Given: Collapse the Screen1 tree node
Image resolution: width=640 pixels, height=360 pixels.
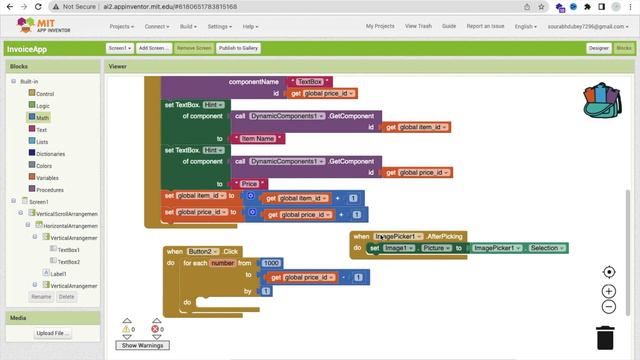Looking at the screenshot, I should coord(13,201).
